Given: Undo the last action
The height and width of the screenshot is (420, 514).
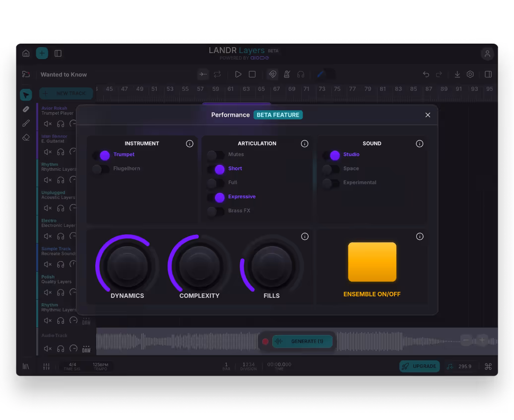Looking at the screenshot, I should (426, 74).
